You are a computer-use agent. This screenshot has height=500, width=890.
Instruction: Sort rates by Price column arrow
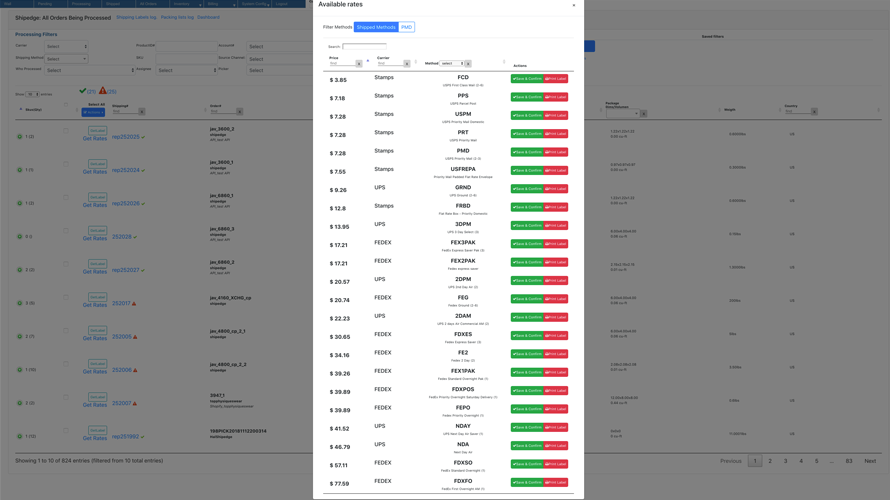point(368,61)
